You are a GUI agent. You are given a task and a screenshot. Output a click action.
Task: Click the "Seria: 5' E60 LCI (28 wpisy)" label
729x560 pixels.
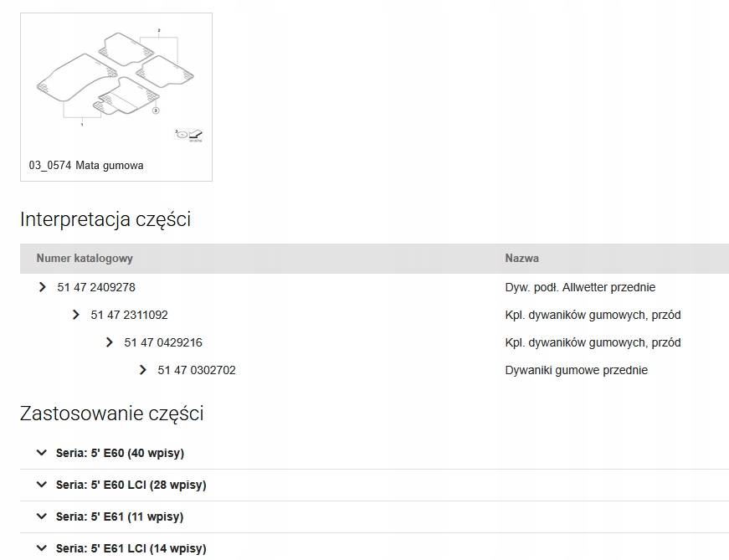(x=131, y=485)
